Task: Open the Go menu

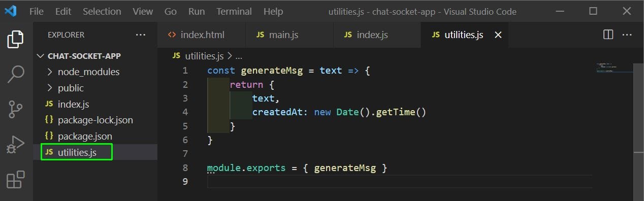Action: [x=171, y=11]
